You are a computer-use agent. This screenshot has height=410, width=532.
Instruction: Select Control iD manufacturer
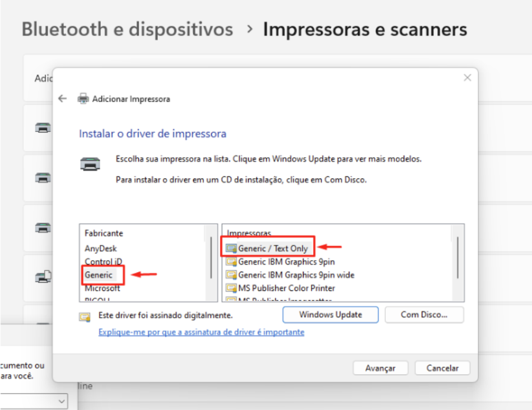coord(103,261)
